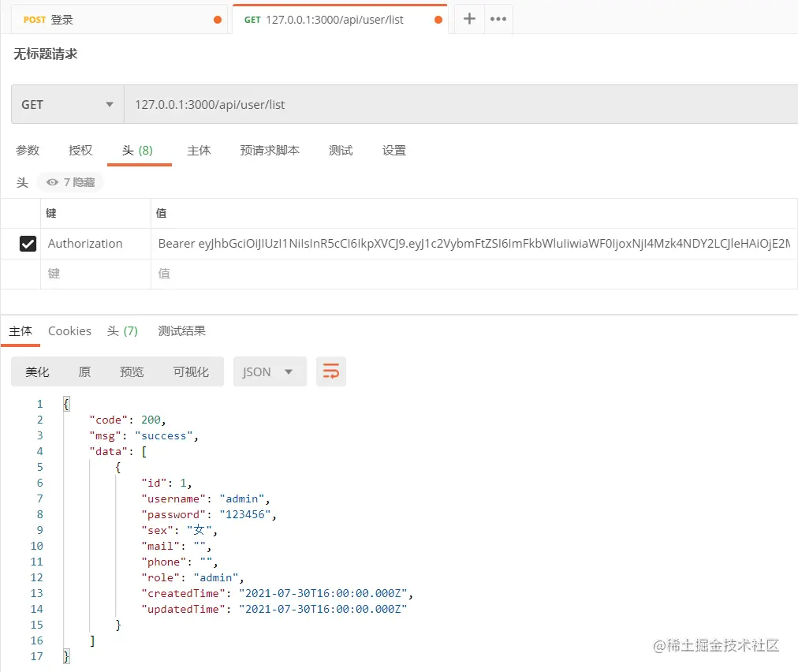
Task: Click the "createdTime" line
Action: pyautogui.click(x=277, y=594)
